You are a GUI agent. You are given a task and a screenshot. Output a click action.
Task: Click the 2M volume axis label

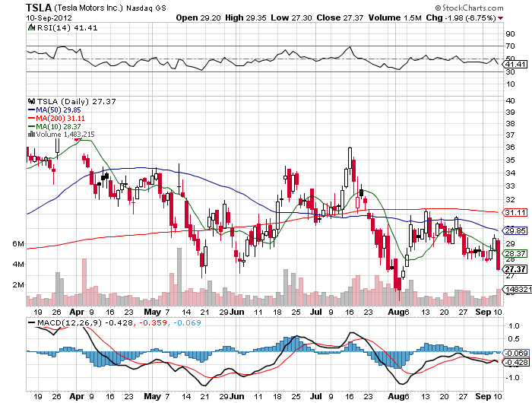[18, 284]
